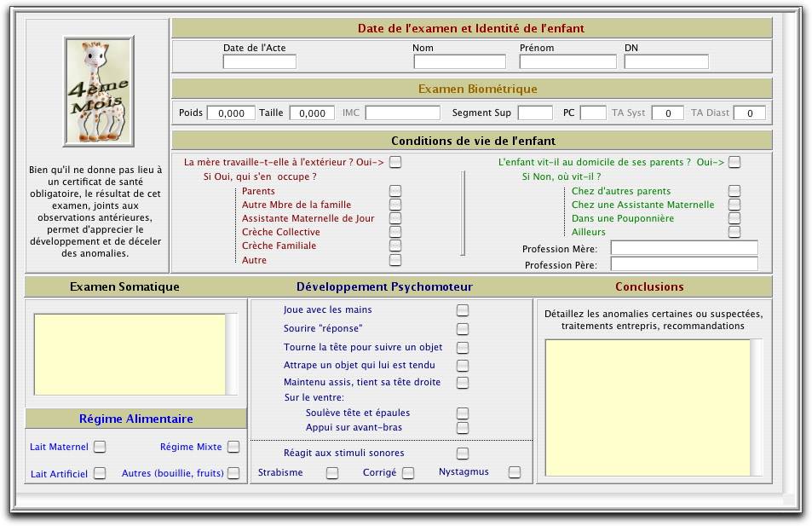Check Tourne la tête pour suivre un objet
Screen dimensions: 812x526
pyautogui.click(x=463, y=348)
